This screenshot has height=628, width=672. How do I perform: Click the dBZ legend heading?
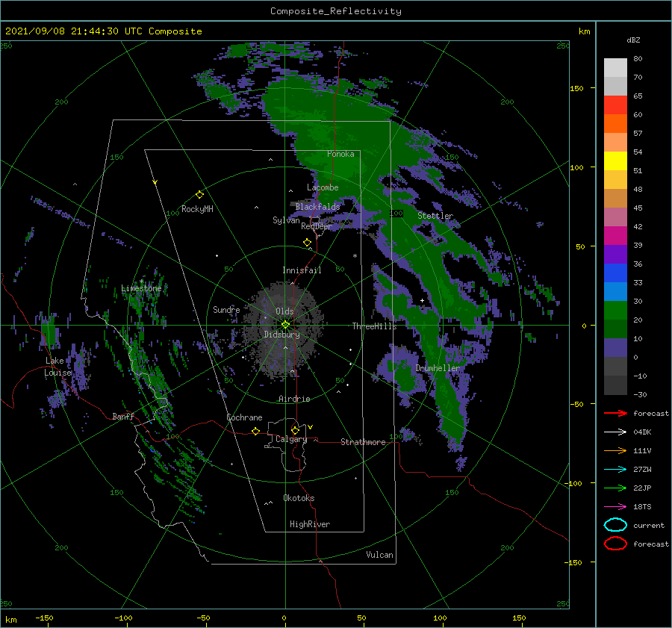point(633,40)
